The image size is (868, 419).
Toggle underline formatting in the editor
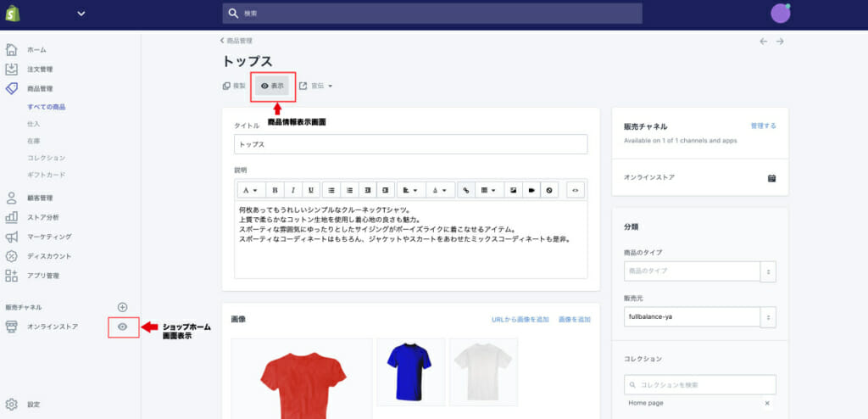pyautogui.click(x=310, y=190)
